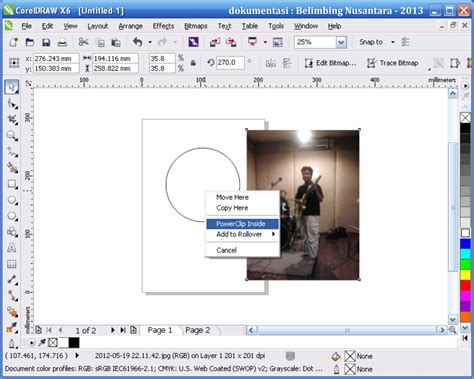
Task: Select the Basic Shapes tool in toolbox
Action: 12,232
